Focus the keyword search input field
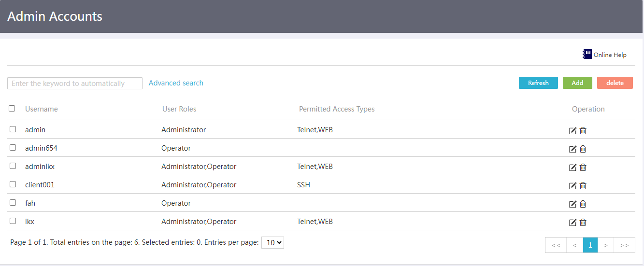Screen dimensions: 644x266 point(75,84)
